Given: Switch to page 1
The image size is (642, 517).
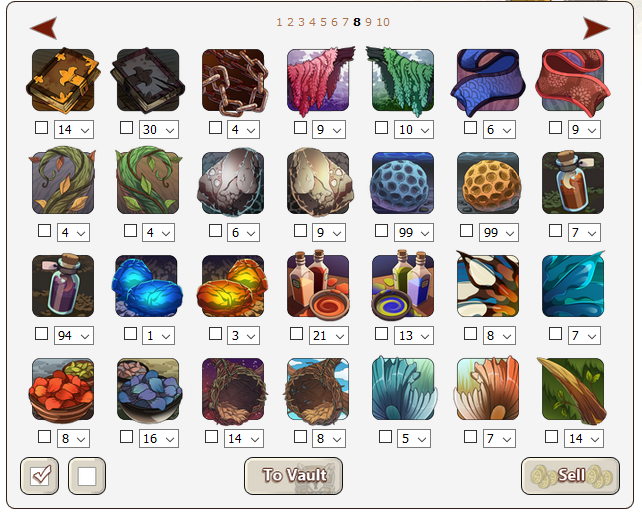Looking at the screenshot, I should 279,22.
